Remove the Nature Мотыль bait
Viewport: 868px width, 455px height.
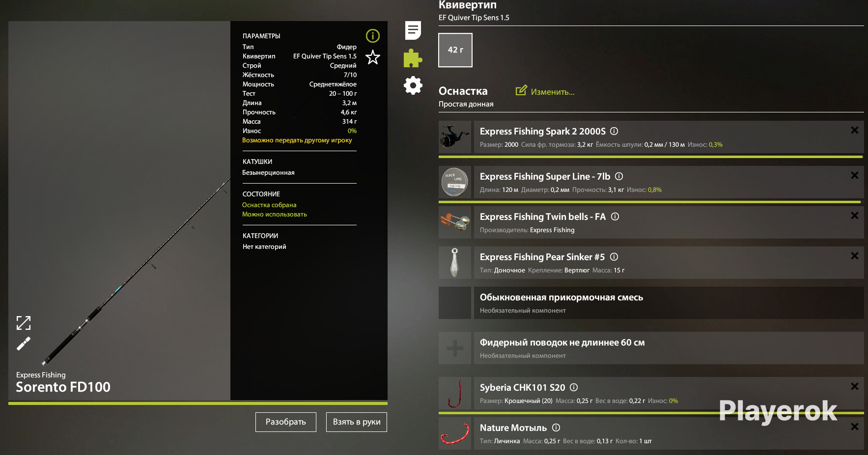[x=855, y=427]
